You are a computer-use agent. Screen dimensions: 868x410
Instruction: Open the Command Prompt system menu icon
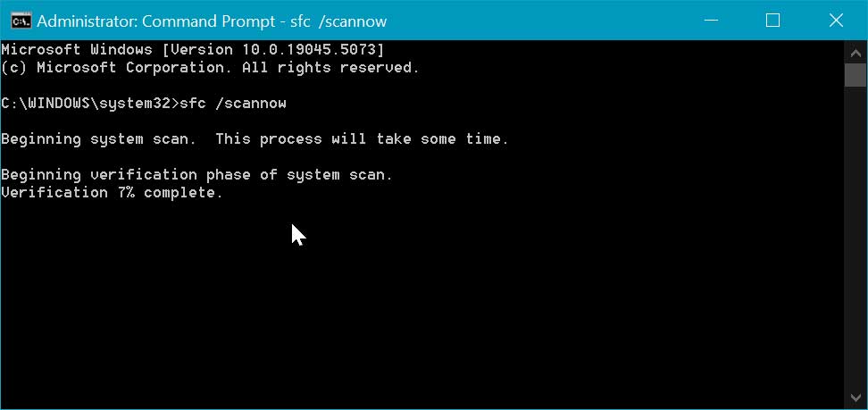pos(21,21)
